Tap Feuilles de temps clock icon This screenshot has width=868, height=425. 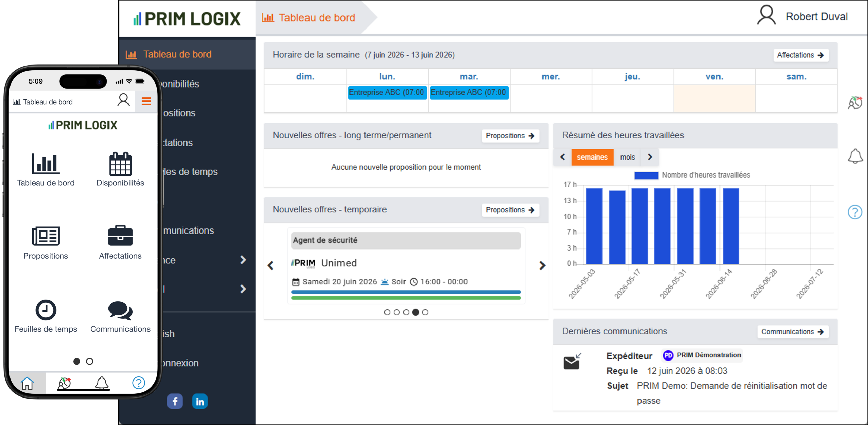pos(45,310)
